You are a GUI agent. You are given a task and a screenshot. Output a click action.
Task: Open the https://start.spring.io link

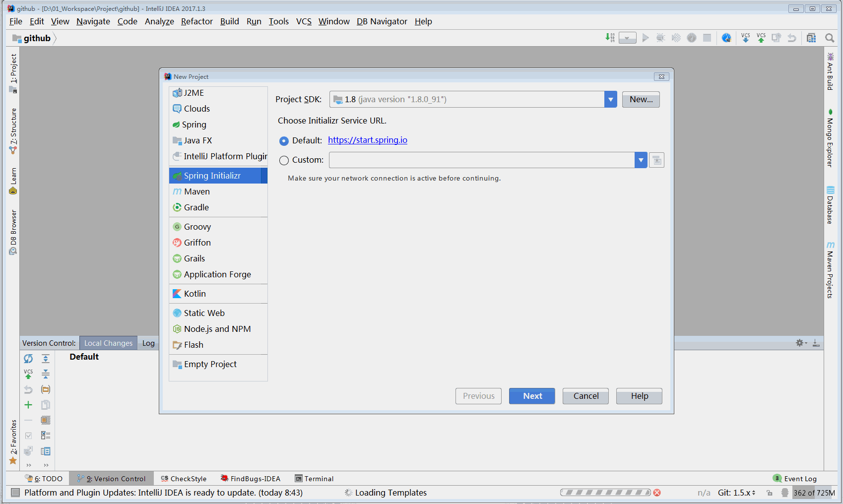point(367,140)
